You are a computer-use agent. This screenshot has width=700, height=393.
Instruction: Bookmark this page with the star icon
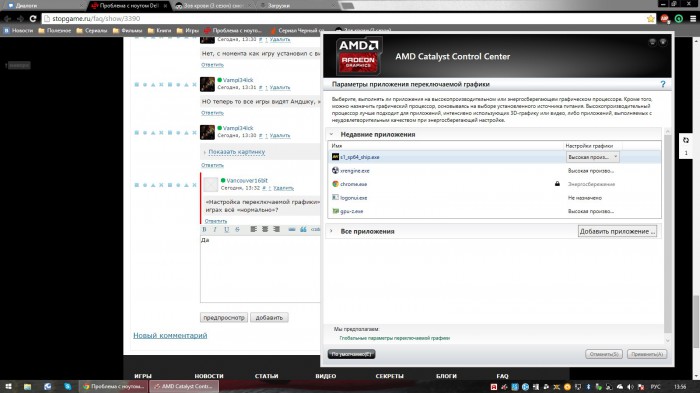click(650, 19)
